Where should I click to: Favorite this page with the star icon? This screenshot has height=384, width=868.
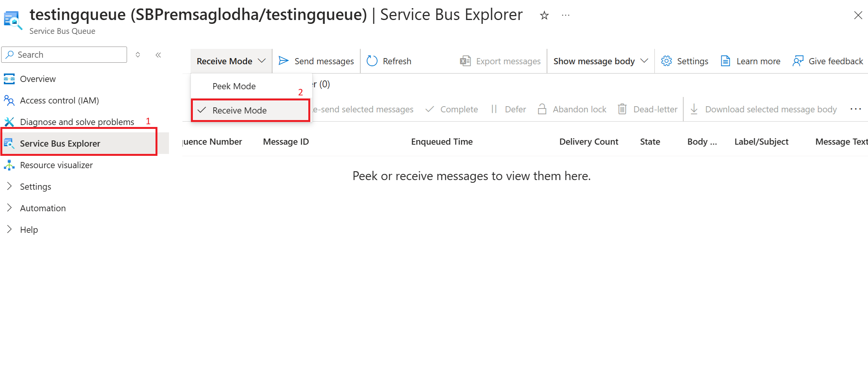pos(544,15)
